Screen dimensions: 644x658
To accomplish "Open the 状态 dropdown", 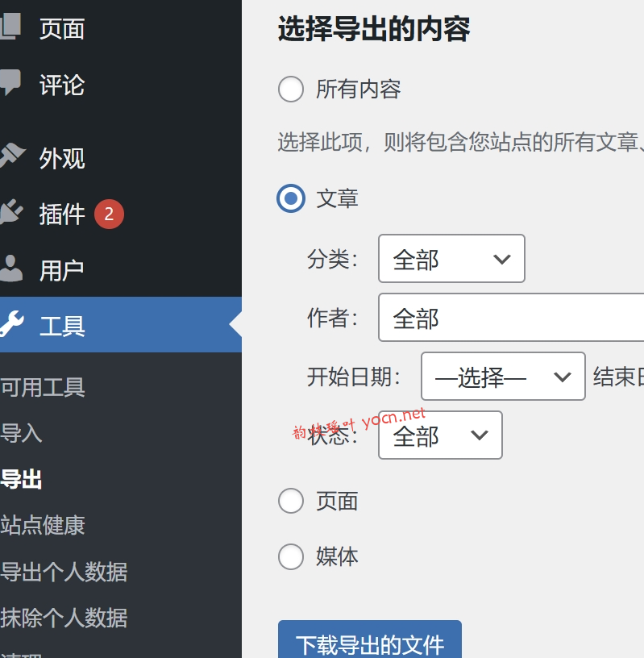I will tap(440, 435).
